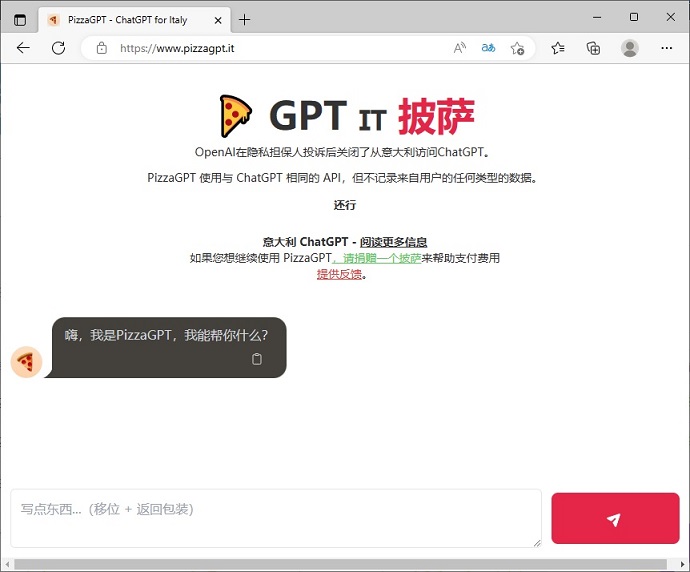Select the PizzaGPT - ChatGPT for Italy tab
The width and height of the screenshot is (690, 572).
[x=134, y=20]
